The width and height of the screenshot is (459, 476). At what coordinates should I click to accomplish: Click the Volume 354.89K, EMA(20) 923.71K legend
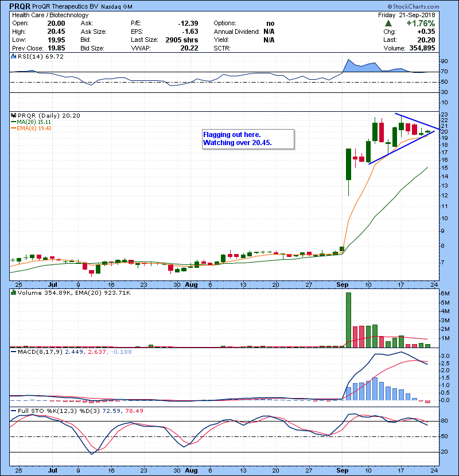[x=74, y=292]
